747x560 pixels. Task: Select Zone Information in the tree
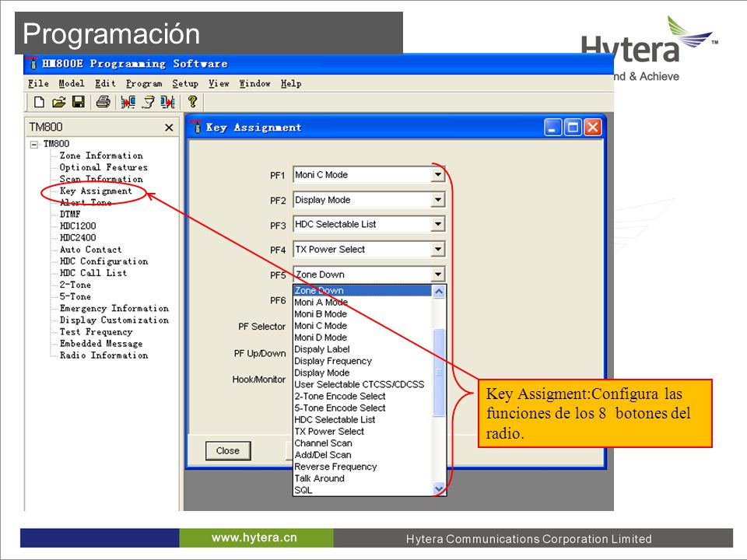101,156
